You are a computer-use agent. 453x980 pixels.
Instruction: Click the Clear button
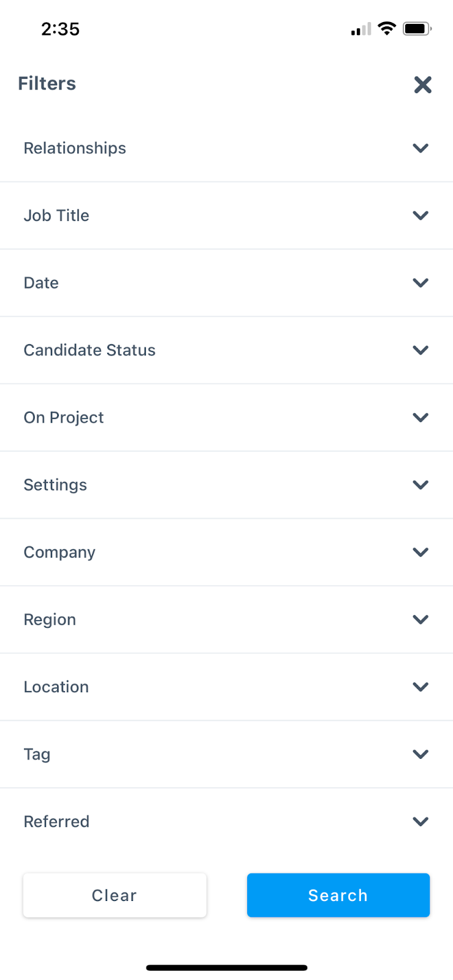click(115, 895)
